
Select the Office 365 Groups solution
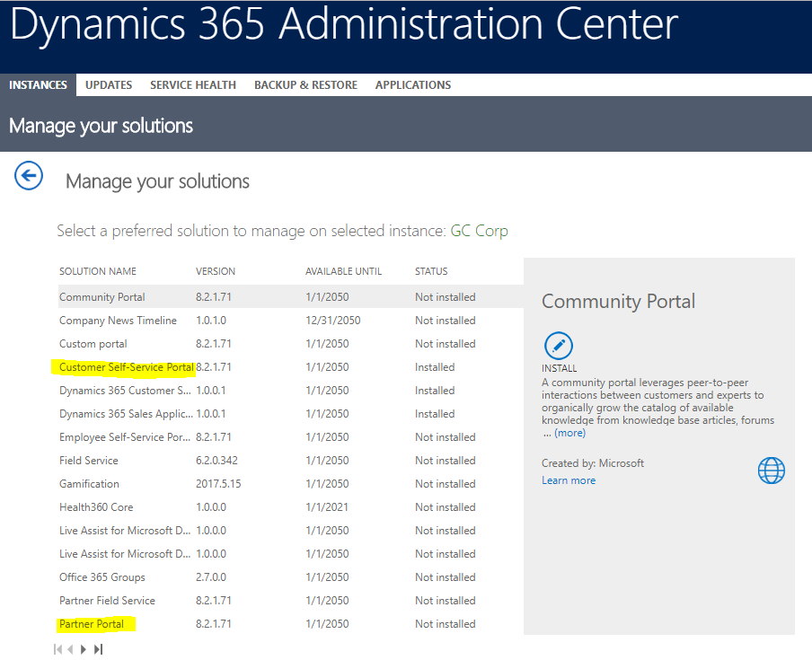(102, 577)
